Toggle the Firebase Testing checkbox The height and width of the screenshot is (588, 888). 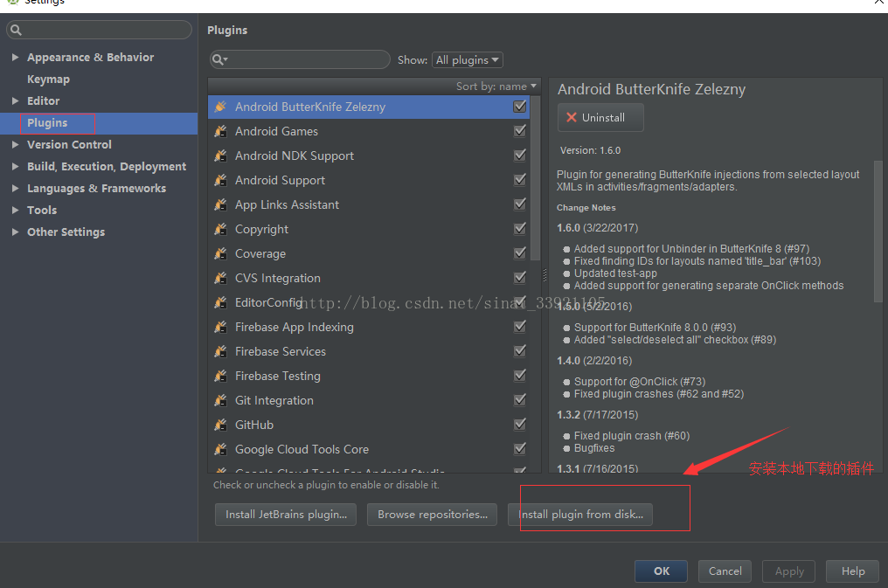pos(519,375)
